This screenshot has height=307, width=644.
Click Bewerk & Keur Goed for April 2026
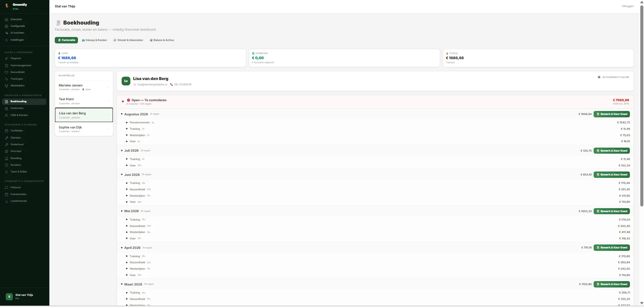pos(612,248)
